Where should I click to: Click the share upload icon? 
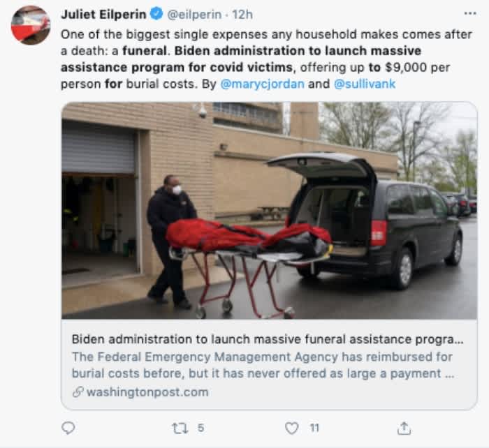(x=404, y=428)
